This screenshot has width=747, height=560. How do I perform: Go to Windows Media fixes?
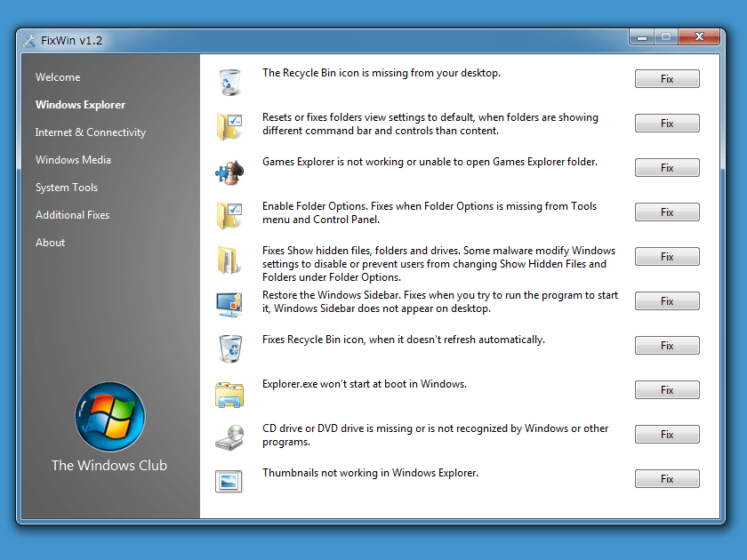pyautogui.click(x=73, y=160)
